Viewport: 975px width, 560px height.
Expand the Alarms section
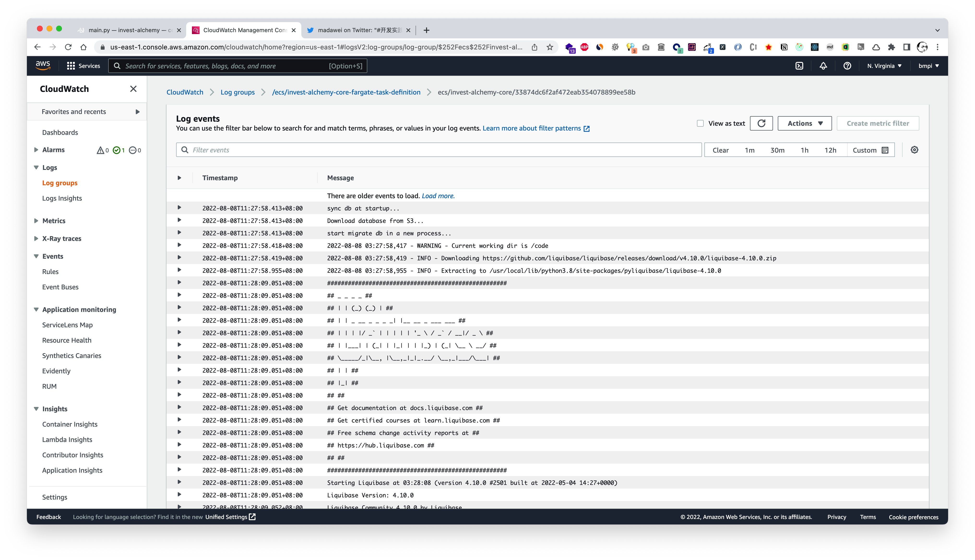(x=36, y=150)
